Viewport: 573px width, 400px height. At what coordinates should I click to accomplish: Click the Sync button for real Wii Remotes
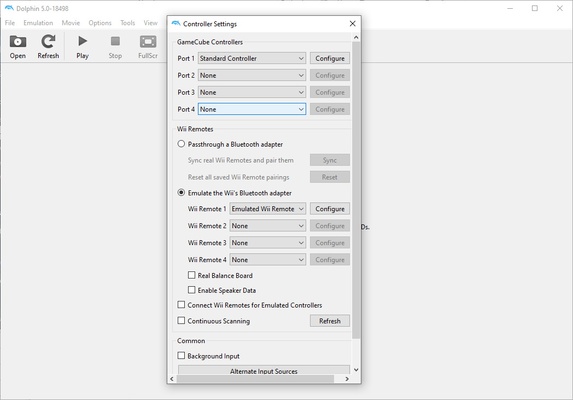(330, 160)
